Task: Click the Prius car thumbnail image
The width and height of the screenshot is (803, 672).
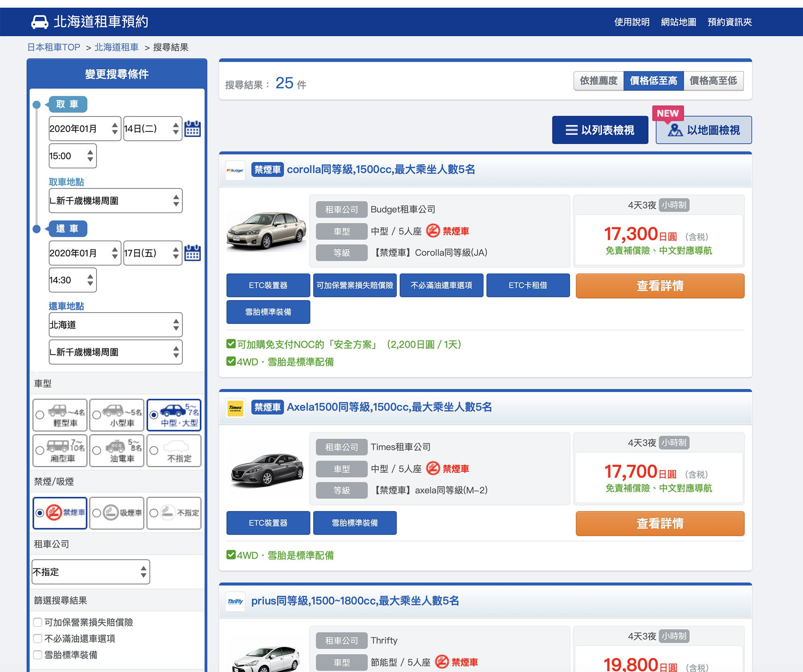Action: pyautogui.click(x=266, y=659)
